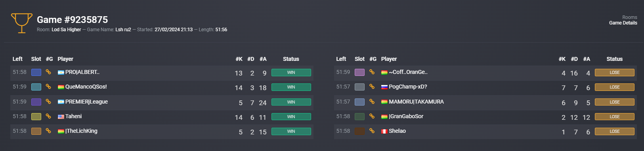Open player profile |GranGaboSor
The width and height of the screenshot is (644, 151).
(406, 116)
